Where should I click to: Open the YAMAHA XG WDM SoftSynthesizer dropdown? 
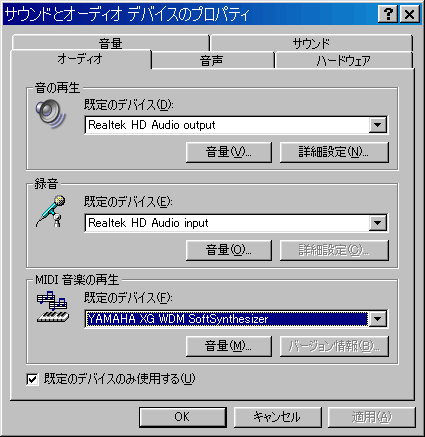coord(378,319)
